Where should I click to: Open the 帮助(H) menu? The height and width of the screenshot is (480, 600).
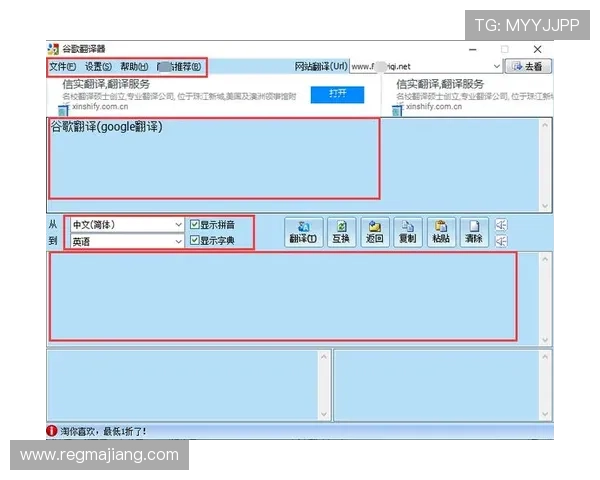134,67
